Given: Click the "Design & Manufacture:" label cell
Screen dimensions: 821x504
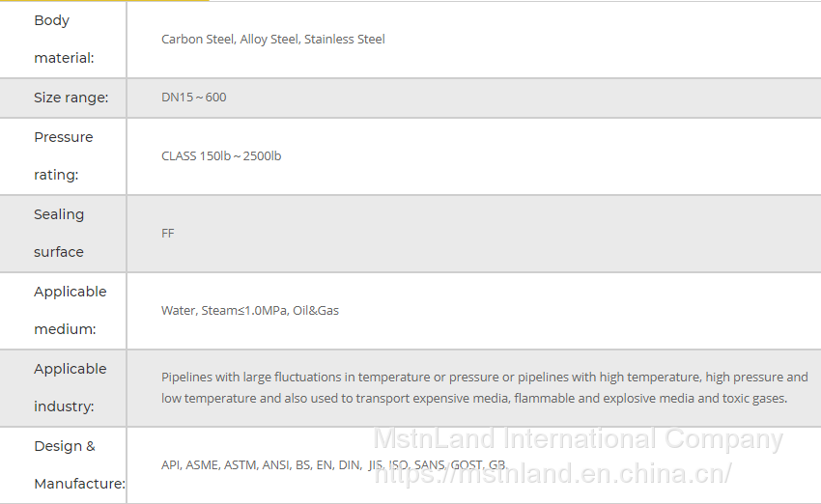Looking at the screenshot, I should point(66,465).
